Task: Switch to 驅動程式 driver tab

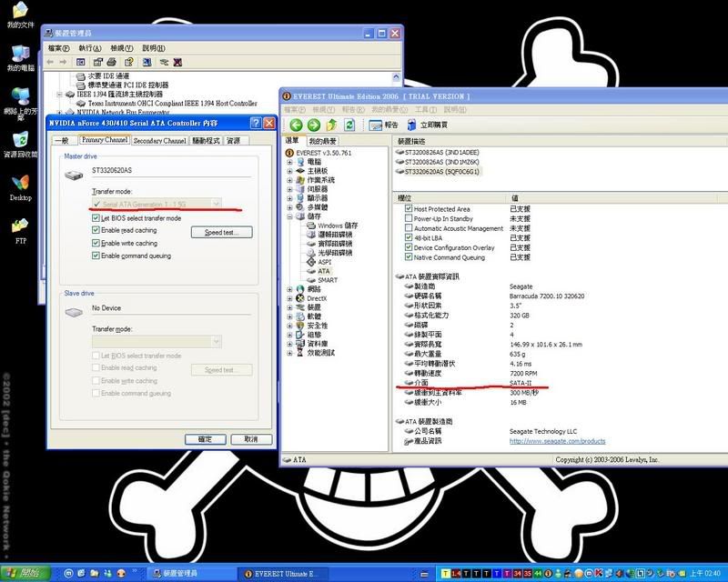Action: coord(206,141)
